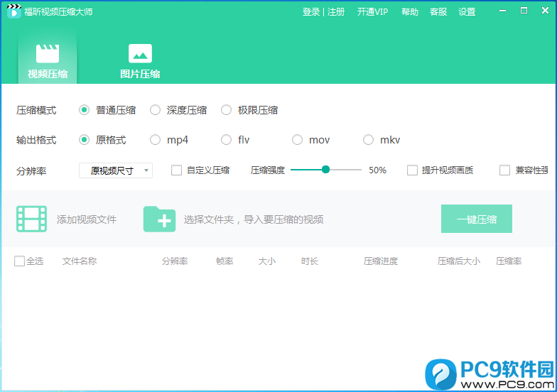The height and width of the screenshot is (392, 557).
Task: Click the 一键压缩 button
Action: click(476, 219)
